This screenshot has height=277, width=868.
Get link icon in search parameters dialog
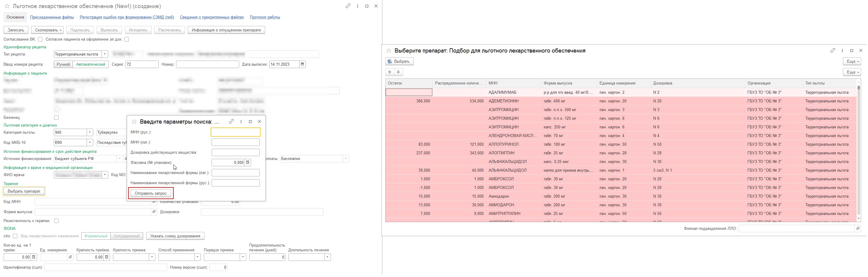click(x=231, y=121)
